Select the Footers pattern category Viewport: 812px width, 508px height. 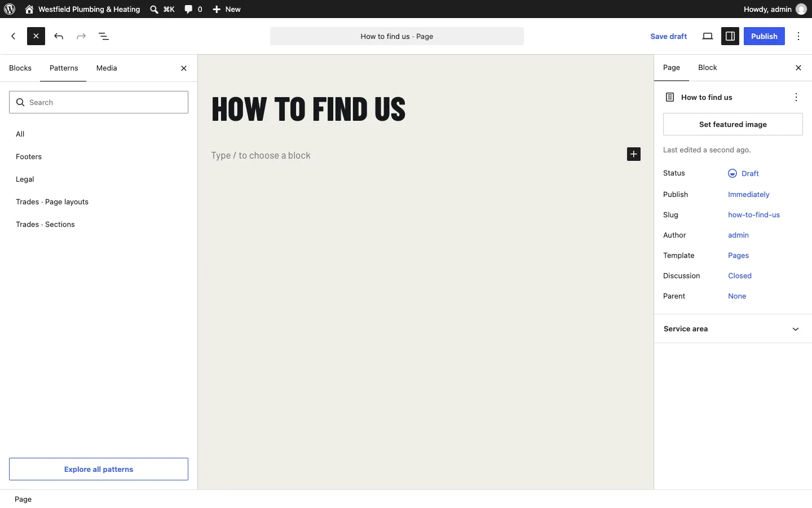[99, 157]
